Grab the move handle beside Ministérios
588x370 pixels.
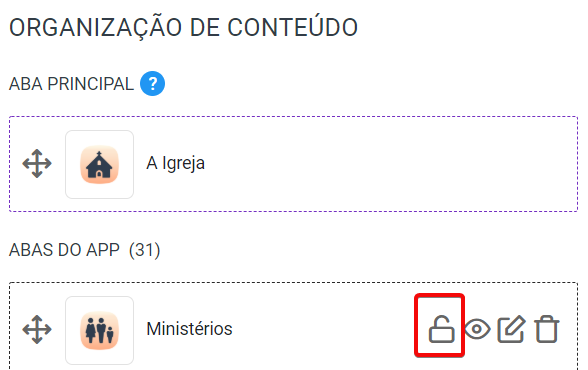(37, 330)
